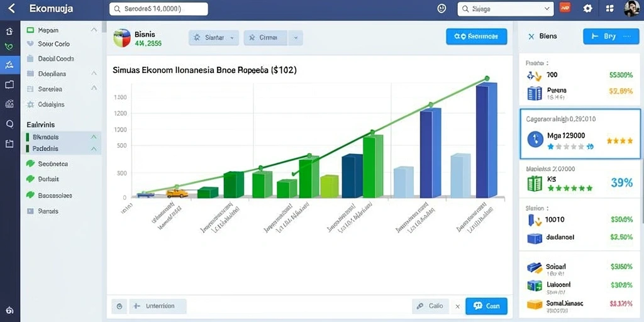Click the Seodres search input field
This screenshot has width=644, height=322.
pos(158,9)
